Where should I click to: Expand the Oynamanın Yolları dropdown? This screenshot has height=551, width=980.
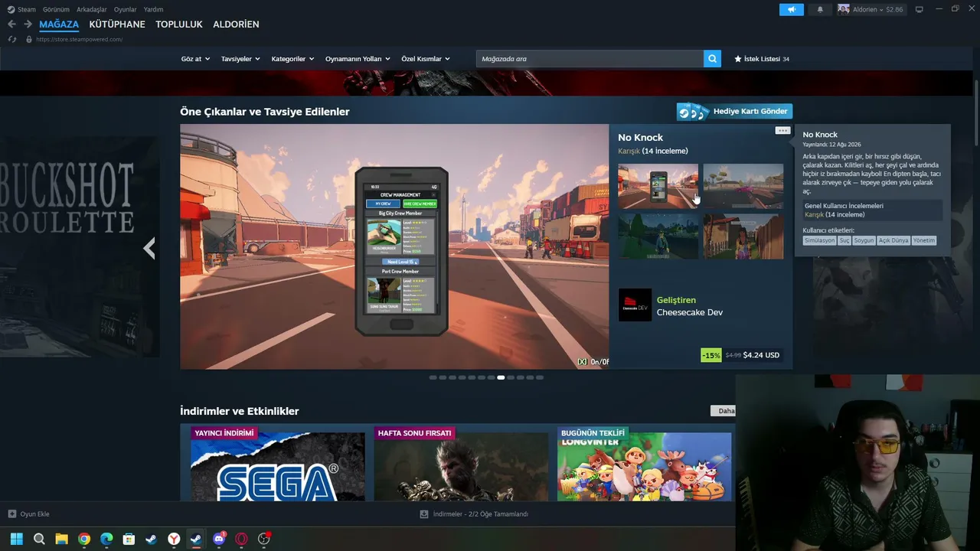coord(358,59)
